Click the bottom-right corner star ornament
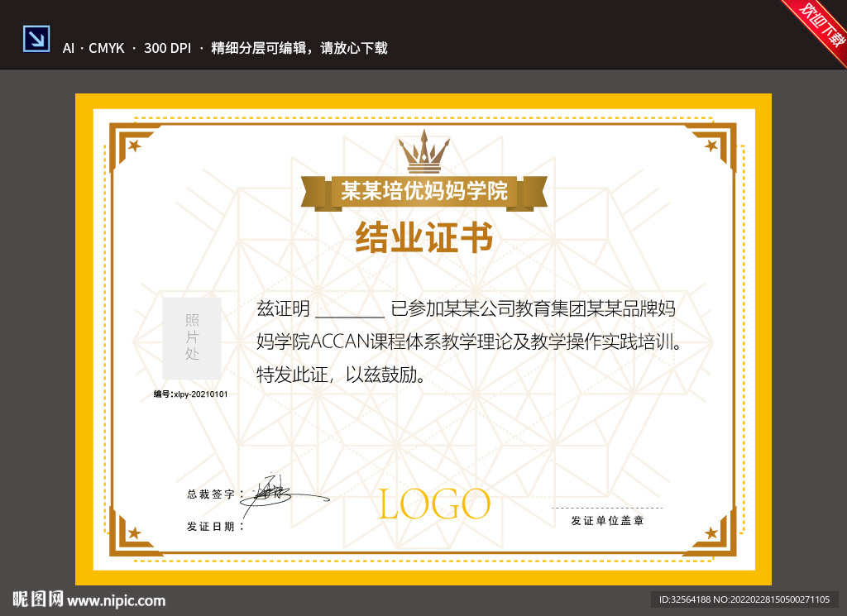Image resolution: width=847 pixels, height=616 pixels. tap(711, 533)
